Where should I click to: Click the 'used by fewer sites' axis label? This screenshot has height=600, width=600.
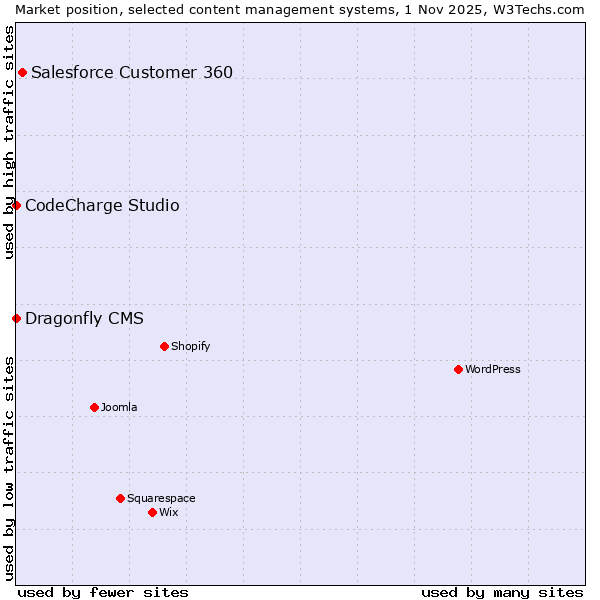[103, 592]
